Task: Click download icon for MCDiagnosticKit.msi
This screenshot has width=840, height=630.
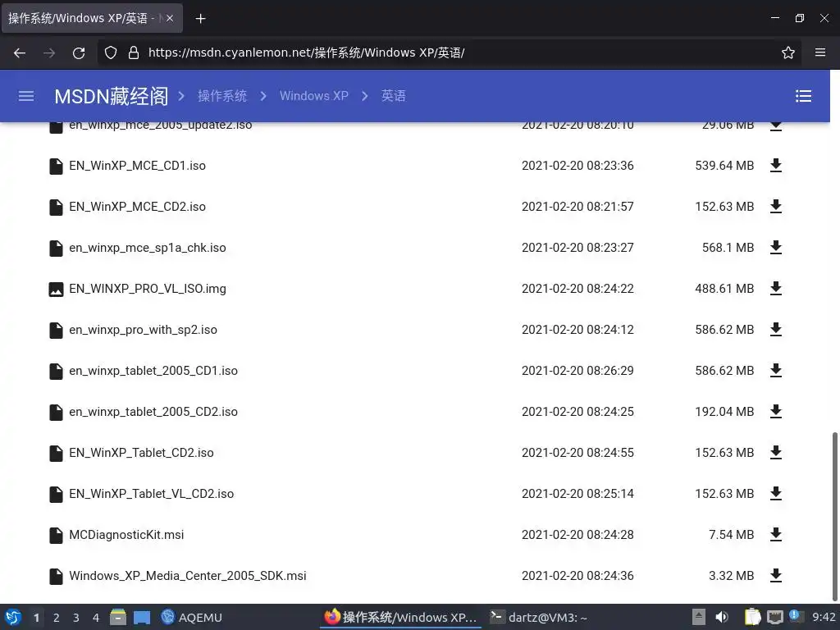Action: pyautogui.click(x=776, y=535)
